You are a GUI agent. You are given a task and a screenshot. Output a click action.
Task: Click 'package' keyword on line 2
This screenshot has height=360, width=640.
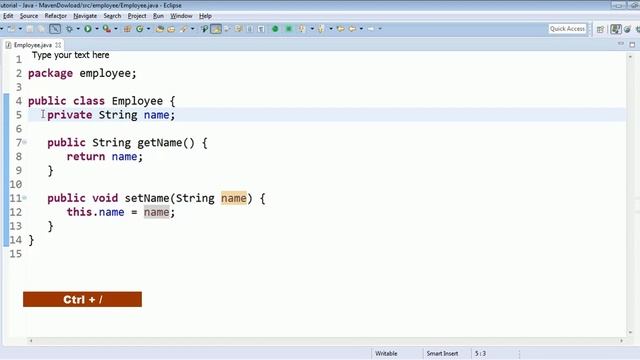[51, 73]
